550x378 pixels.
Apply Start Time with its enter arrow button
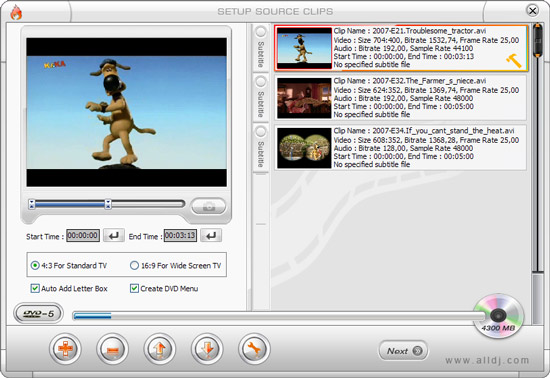(x=114, y=236)
